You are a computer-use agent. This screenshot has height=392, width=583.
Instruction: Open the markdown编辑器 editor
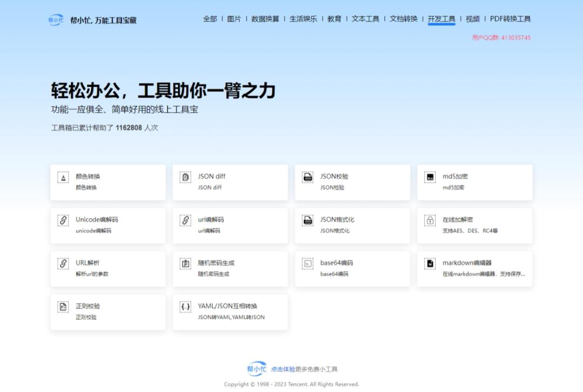pyautogui.click(x=474, y=268)
